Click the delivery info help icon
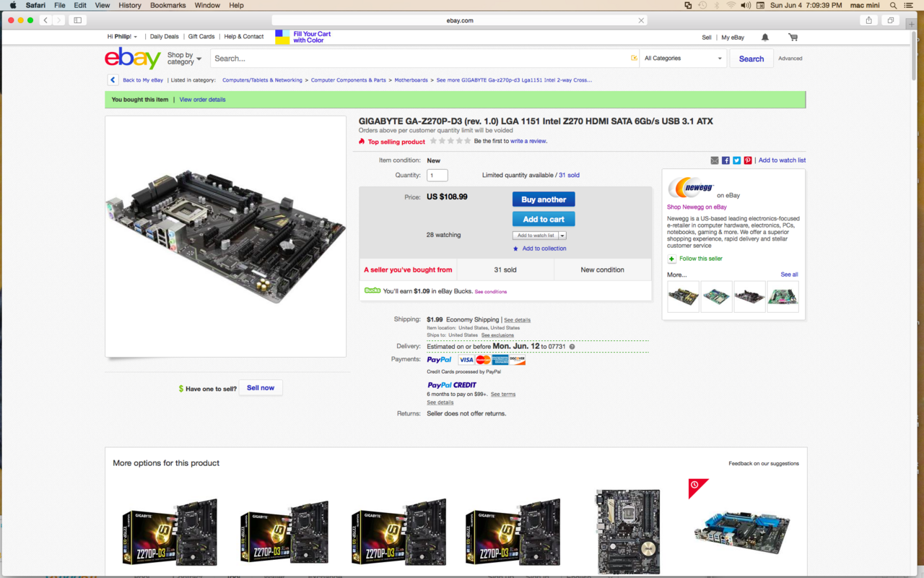This screenshot has height=578, width=924. click(572, 347)
